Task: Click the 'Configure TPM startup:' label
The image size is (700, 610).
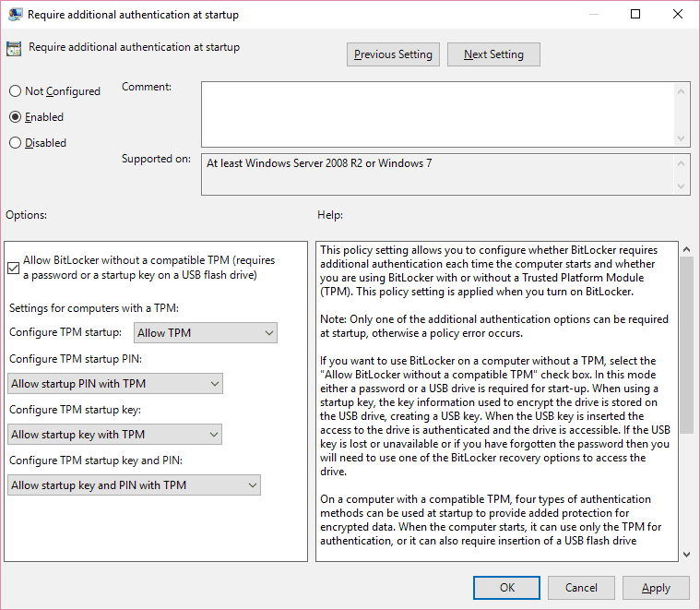Action: 65,332
